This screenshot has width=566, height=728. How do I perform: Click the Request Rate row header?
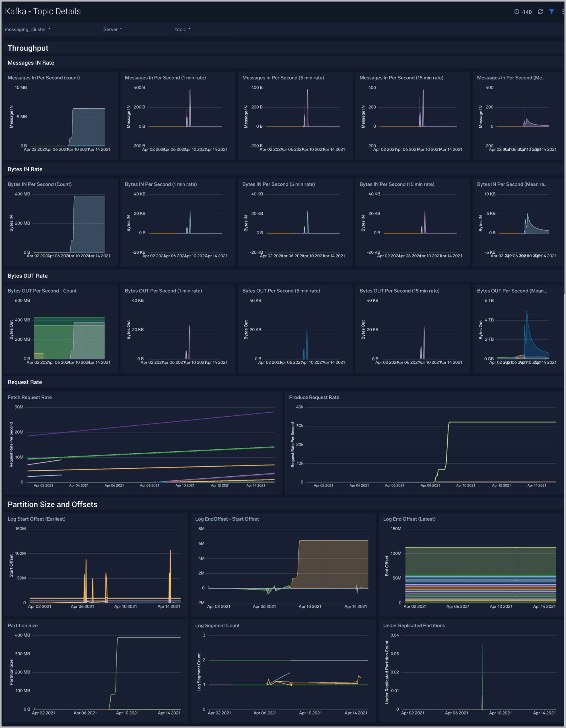[25, 382]
